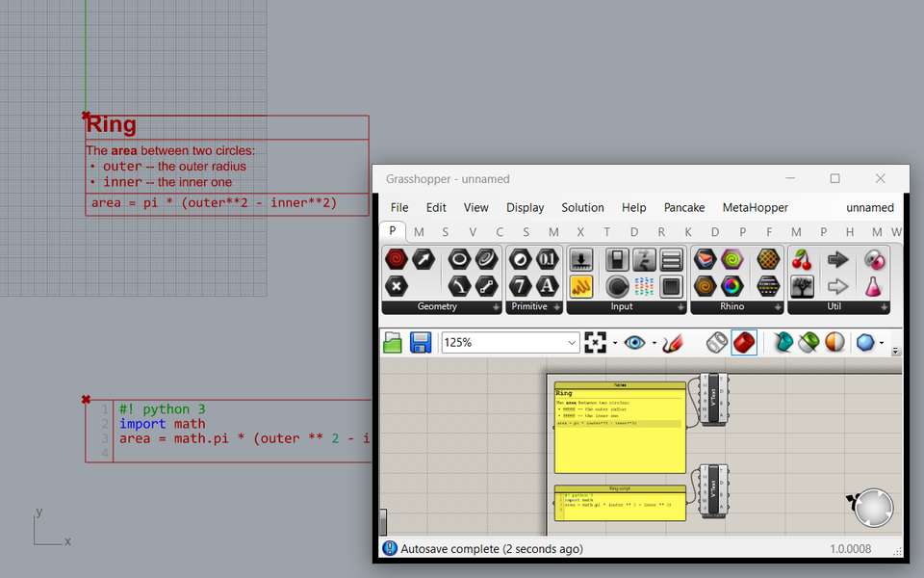This screenshot has height=578, width=924.
Task: Zoom to extents on the canvas toolbar
Action: coord(595,343)
